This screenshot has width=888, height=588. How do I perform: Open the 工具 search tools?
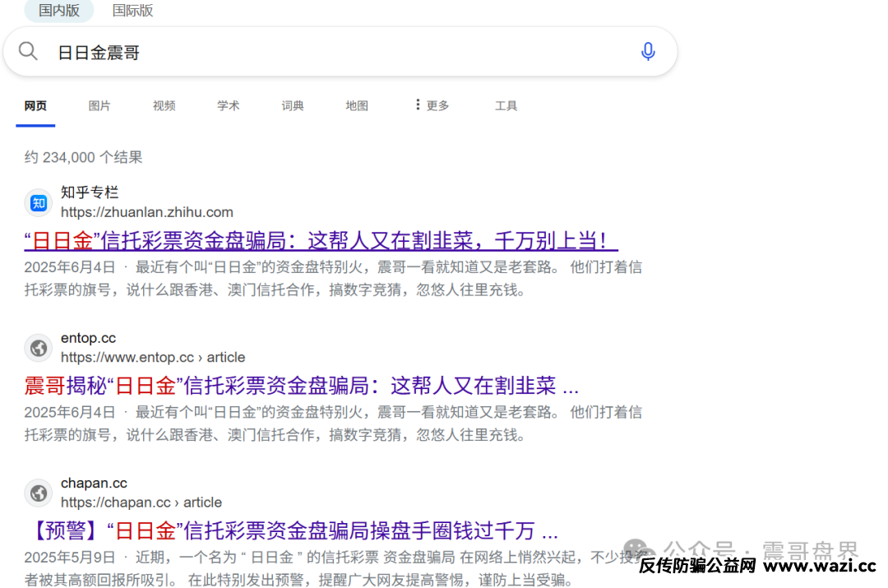[x=506, y=106]
